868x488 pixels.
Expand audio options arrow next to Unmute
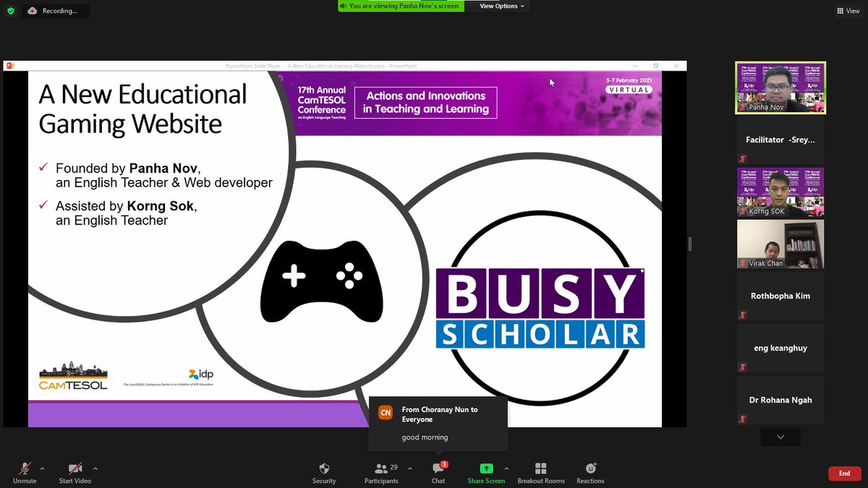pyautogui.click(x=42, y=468)
